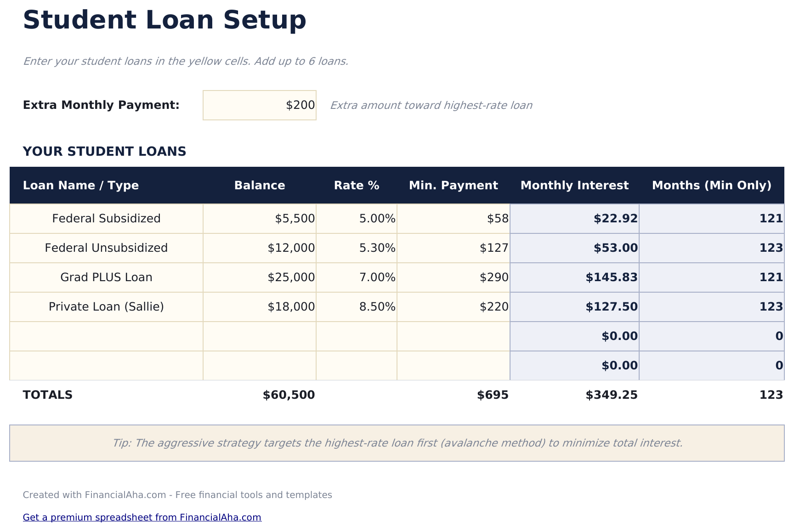Click the TOTALS row label
Screen dimensions: 794x532
pos(48,394)
